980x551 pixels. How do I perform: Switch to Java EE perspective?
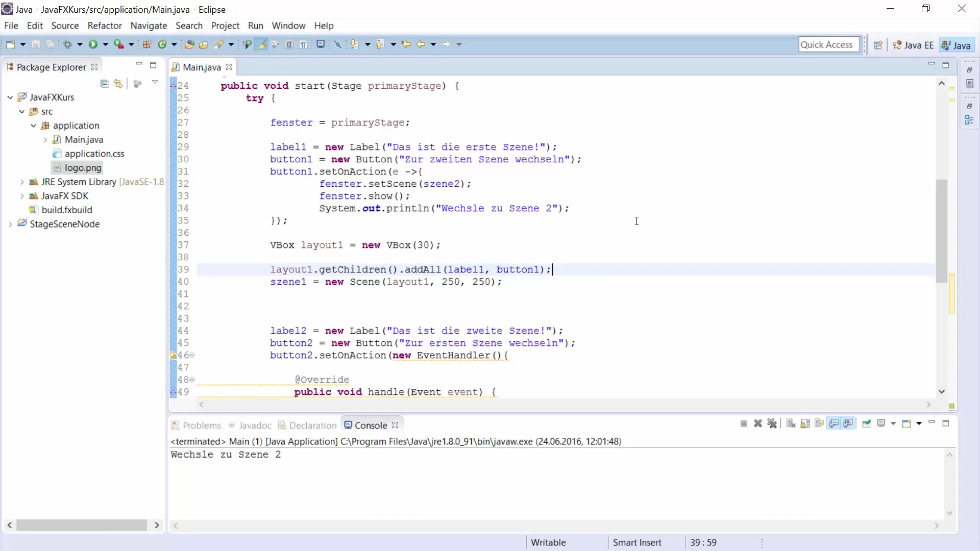coord(913,45)
